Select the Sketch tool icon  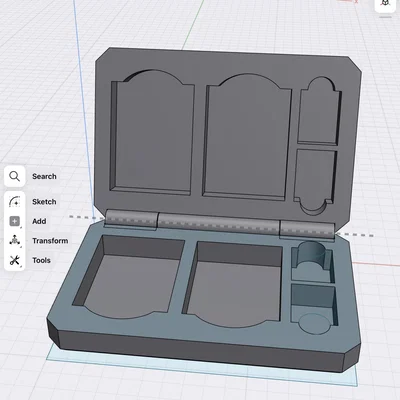pos(15,202)
